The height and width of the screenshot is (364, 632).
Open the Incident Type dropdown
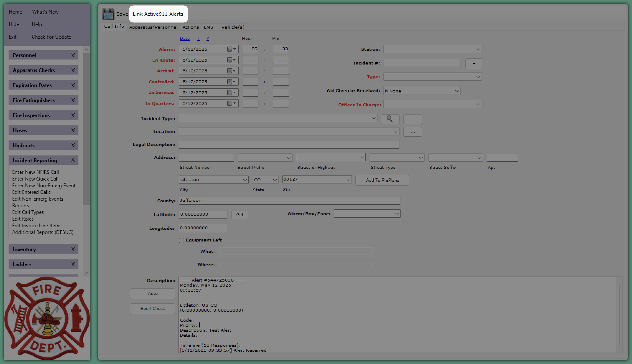tap(278, 118)
